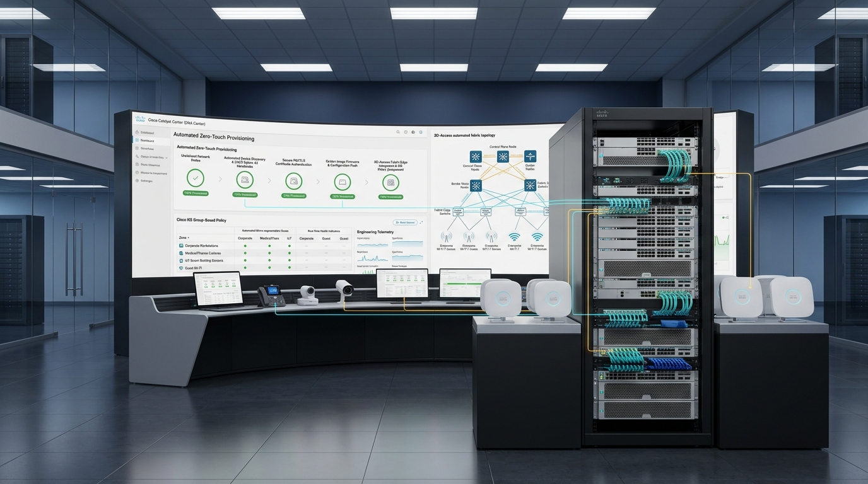Open search with the magnifier icon
Viewport: 868px width, 484px height.
point(398,132)
